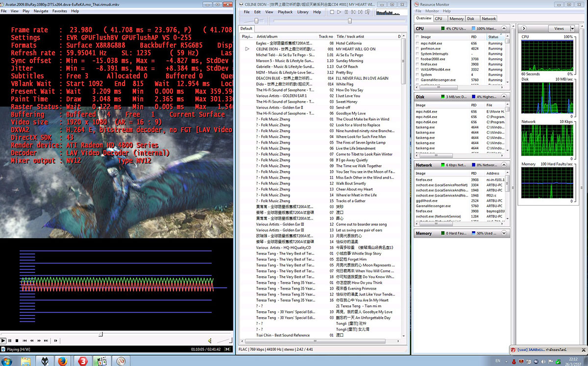Image resolution: width=588 pixels, height=366 pixels.
Task: Click the frame step button in Media Player Classic
Action: pyautogui.click(x=55, y=341)
